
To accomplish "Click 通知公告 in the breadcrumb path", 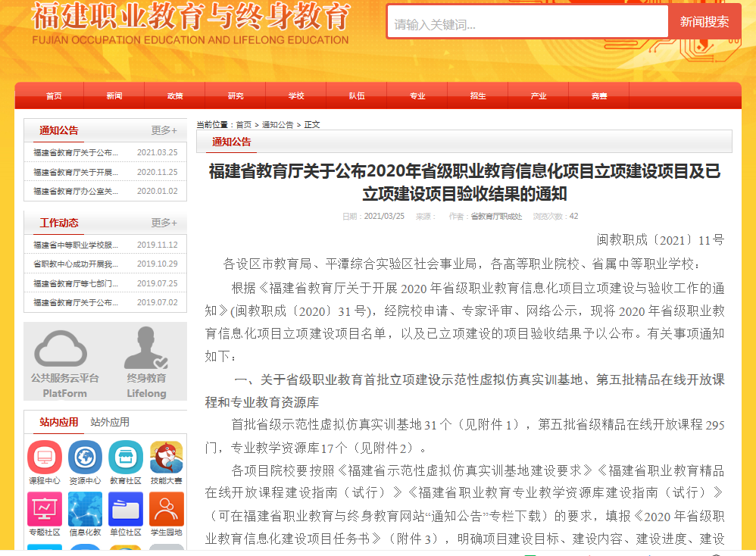I will coord(277,125).
